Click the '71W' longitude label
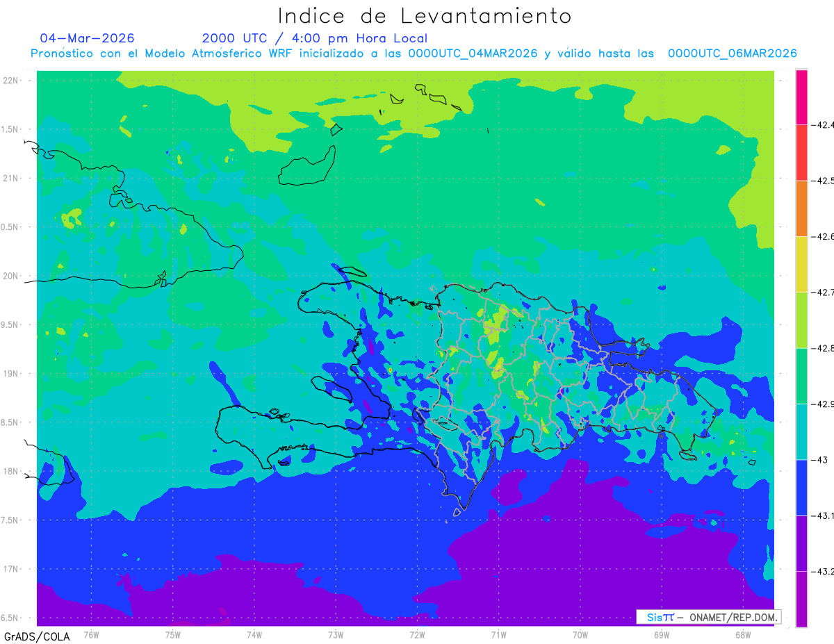The image size is (834, 644). (x=498, y=634)
